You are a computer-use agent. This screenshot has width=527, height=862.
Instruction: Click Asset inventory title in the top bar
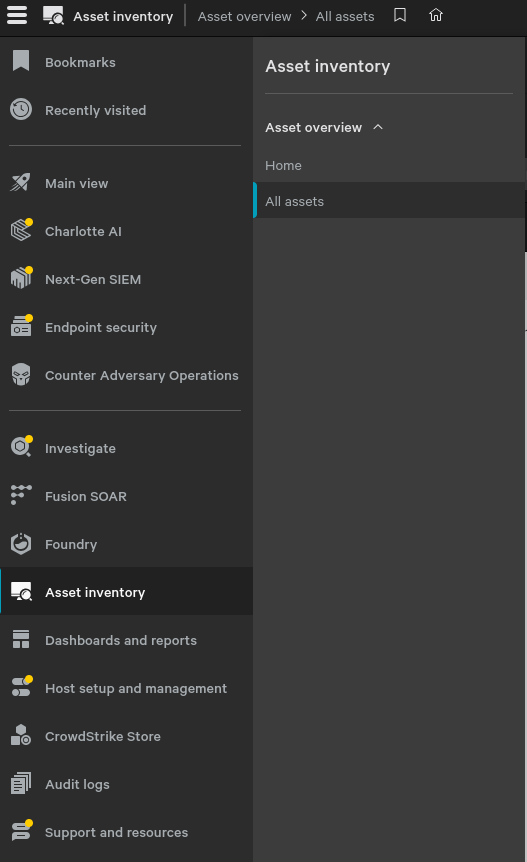pos(123,16)
